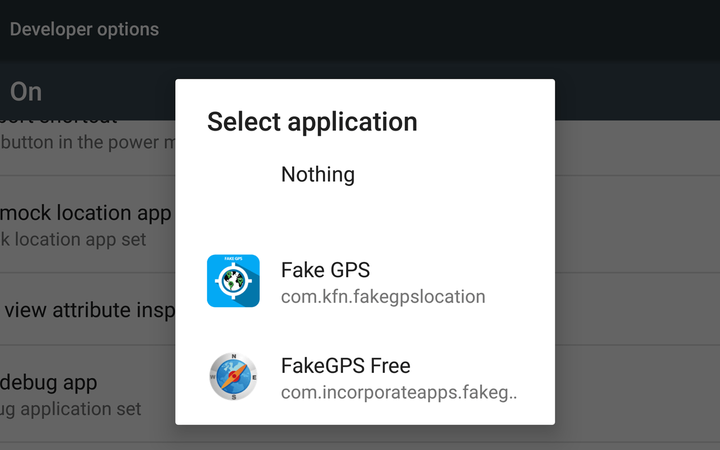Toggle the On developer options row
The height and width of the screenshot is (450, 720).
(27, 92)
